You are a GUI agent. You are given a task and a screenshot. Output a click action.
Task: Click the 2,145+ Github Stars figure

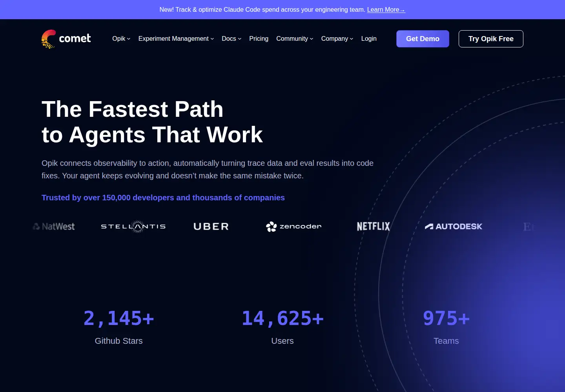tap(118, 318)
